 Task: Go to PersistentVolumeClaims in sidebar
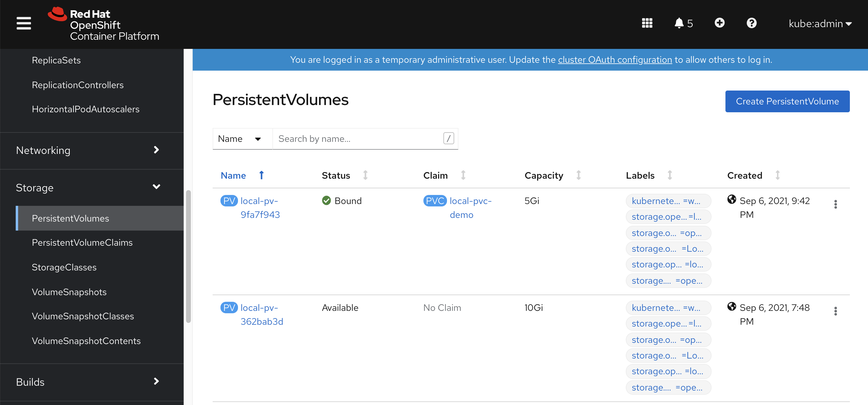(x=82, y=242)
